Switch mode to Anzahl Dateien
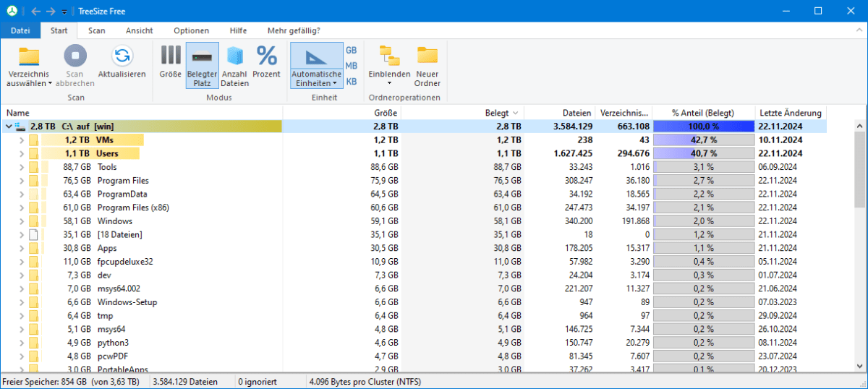 click(x=235, y=65)
